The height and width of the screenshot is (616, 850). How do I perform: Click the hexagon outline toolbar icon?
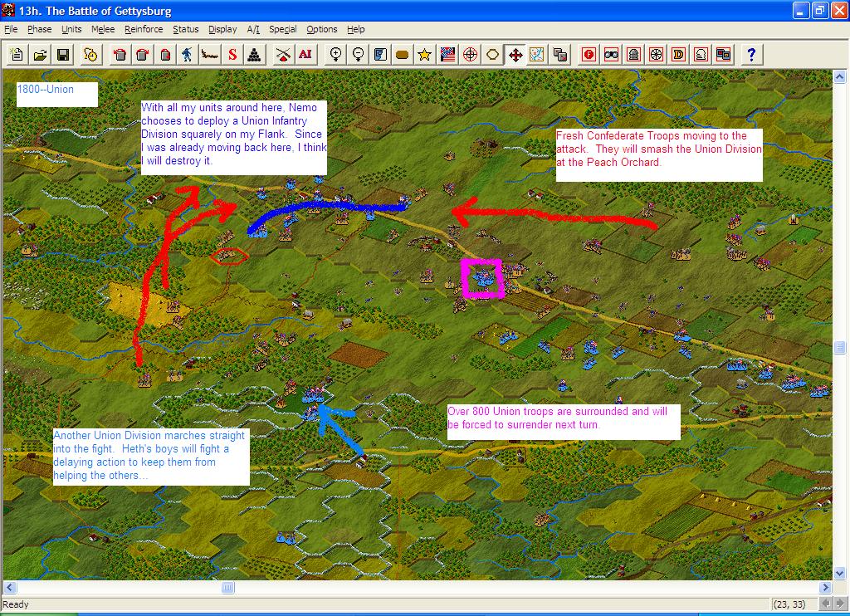pos(492,54)
